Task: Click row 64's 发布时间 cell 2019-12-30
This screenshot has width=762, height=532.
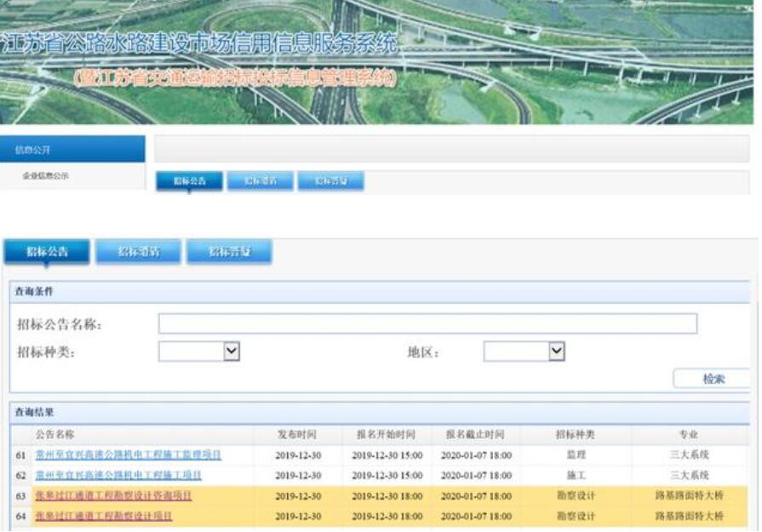Action: pos(298,517)
